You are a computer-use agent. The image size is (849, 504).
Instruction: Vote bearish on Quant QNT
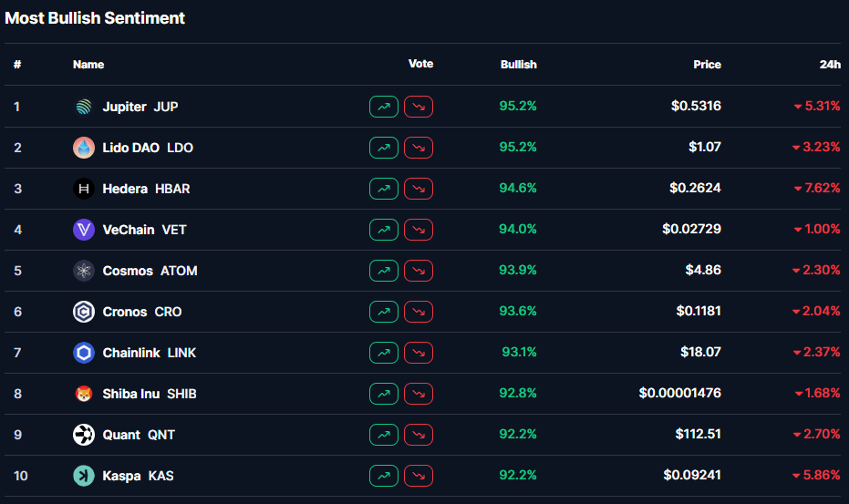[419, 435]
